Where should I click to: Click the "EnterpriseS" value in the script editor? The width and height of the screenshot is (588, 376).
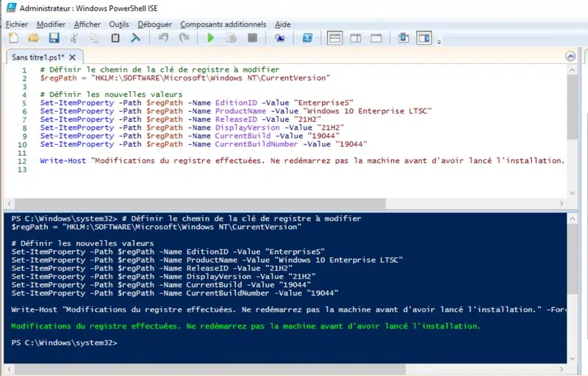tap(323, 103)
